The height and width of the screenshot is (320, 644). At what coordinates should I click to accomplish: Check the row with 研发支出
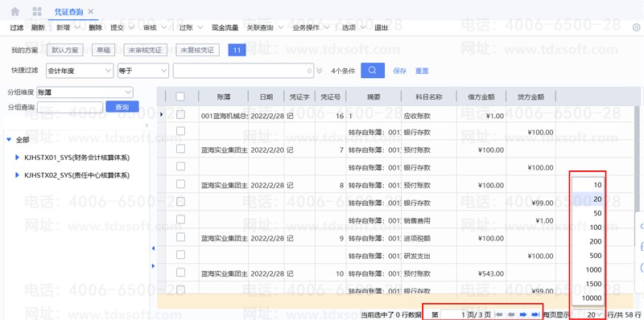click(x=180, y=255)
